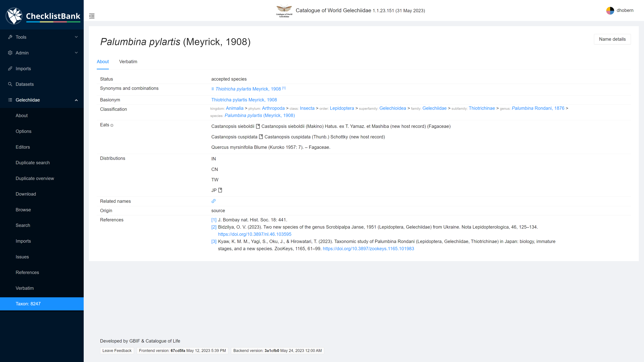The image size is (644, 362).
Task: Click the Leave Feedback button
Action: tap(117, 350)
